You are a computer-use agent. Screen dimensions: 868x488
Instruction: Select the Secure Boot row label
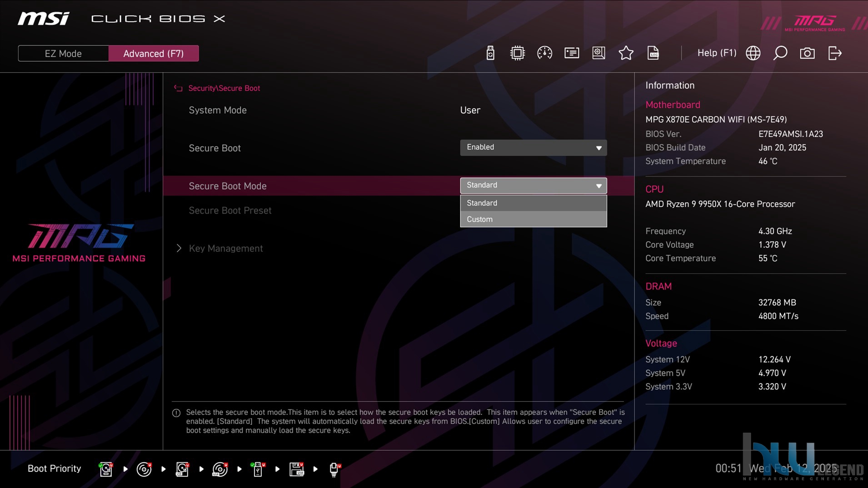(x=215, y=148)
